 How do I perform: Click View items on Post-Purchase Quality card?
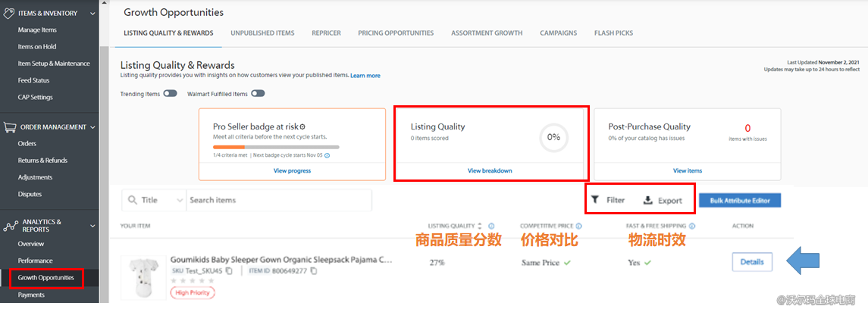pos(687,171)
